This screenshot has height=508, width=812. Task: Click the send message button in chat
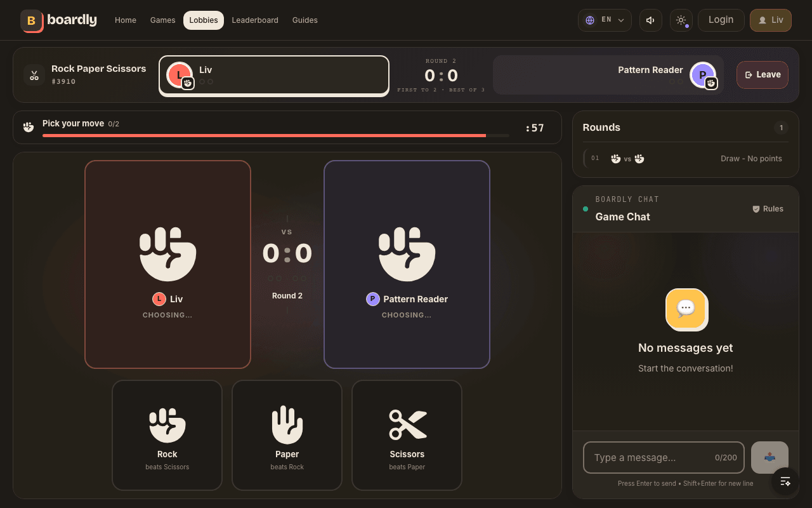pos(769,457)
